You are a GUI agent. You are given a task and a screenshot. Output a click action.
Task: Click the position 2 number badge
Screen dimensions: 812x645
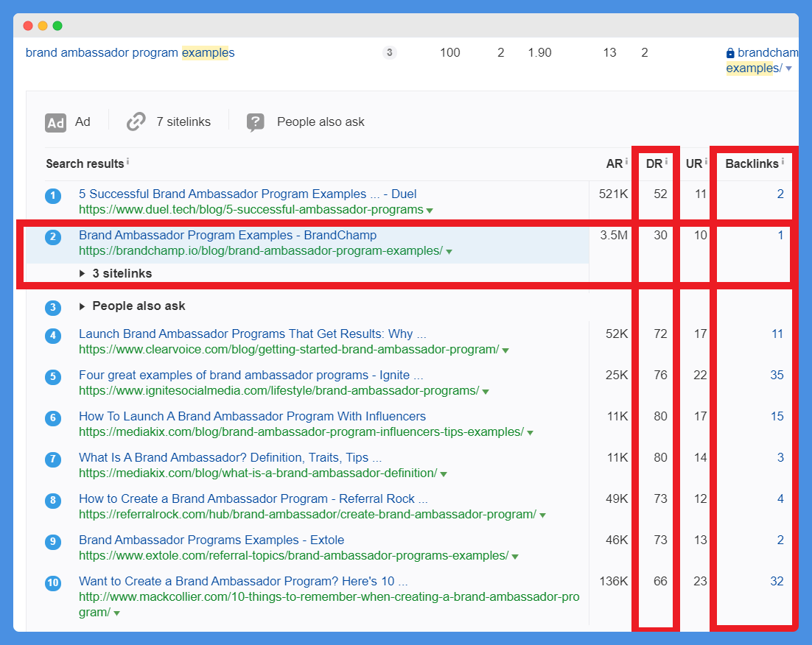pyautogui.click(x=53, y=237)
